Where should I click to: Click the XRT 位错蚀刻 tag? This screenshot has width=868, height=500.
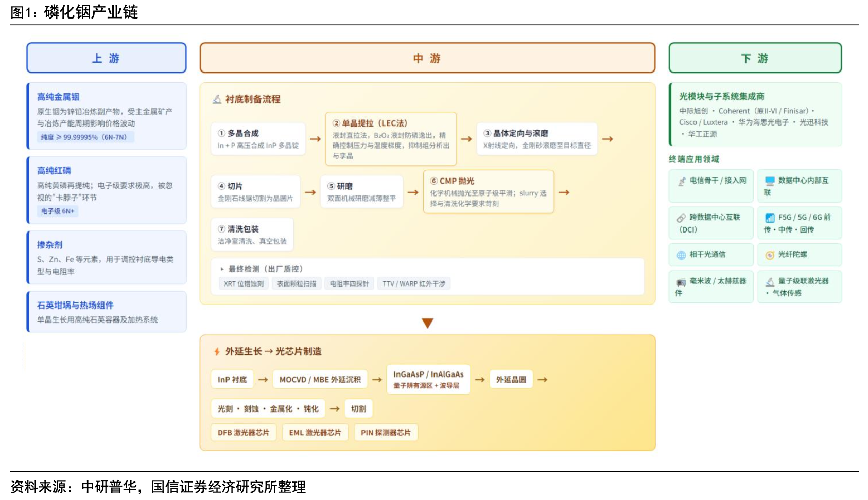pyautogui.click(x=244, y=283)
